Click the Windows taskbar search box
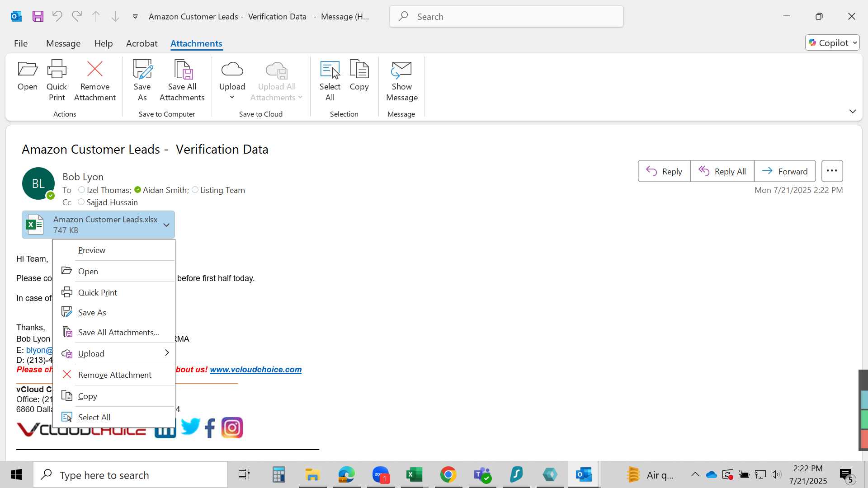This screenshot has height=488, width=868. point(130,475)
